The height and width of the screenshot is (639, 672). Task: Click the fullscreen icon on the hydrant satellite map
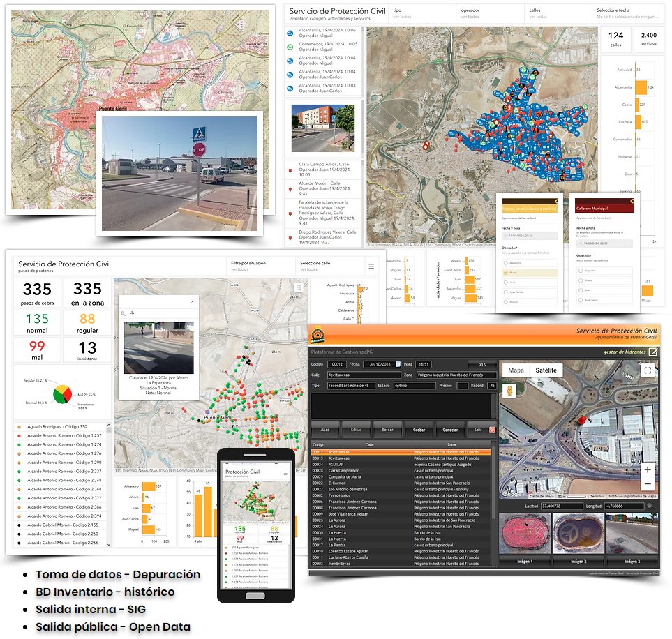click(648, 370)
